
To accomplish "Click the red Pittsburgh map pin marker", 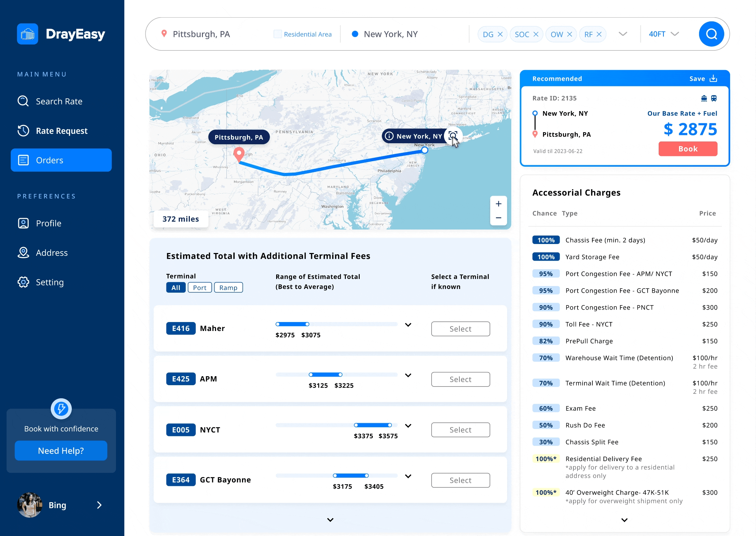I will coord(239,153).
